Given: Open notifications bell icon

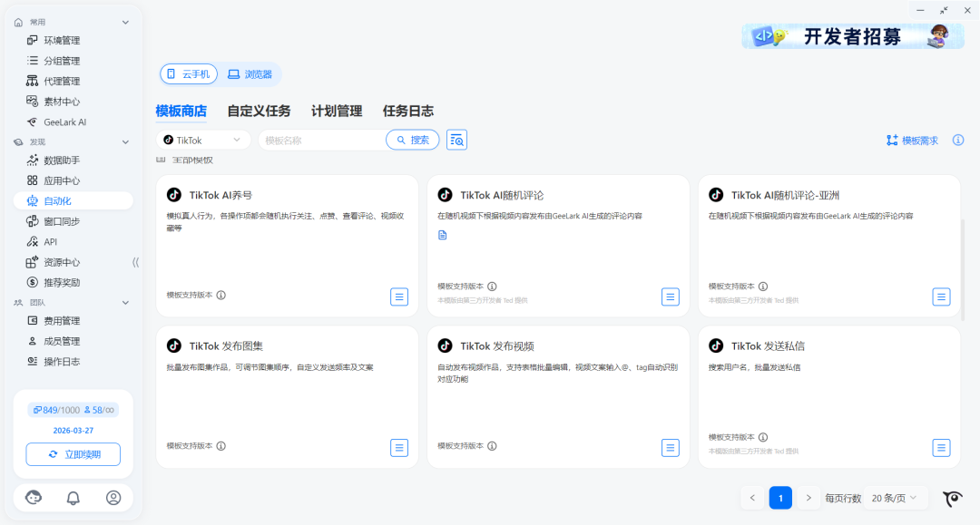Looking at the screenshot, I should click(73, 498).
